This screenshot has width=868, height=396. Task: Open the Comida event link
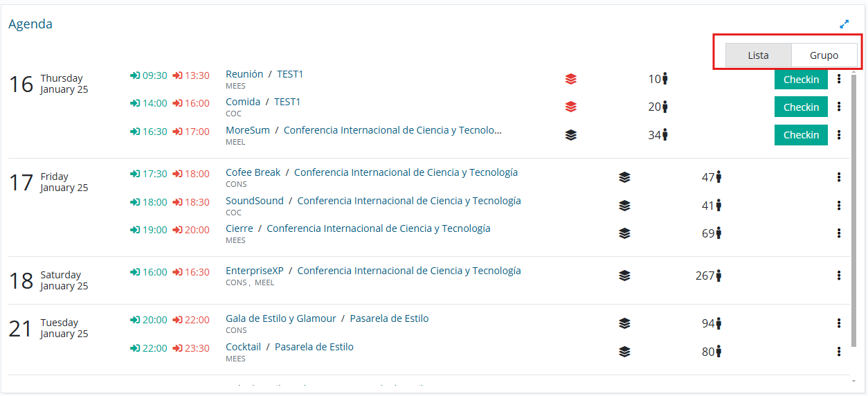243,102
